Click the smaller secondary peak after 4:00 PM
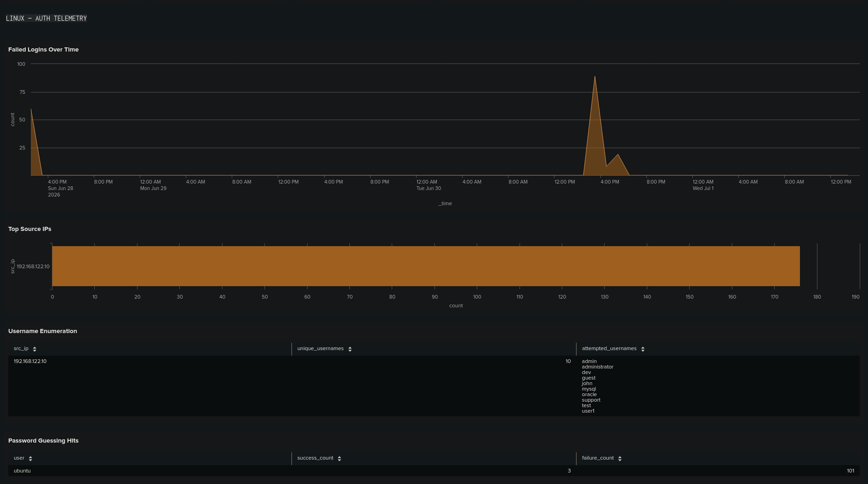The image size is (868, 484). (x=618, y=155)
